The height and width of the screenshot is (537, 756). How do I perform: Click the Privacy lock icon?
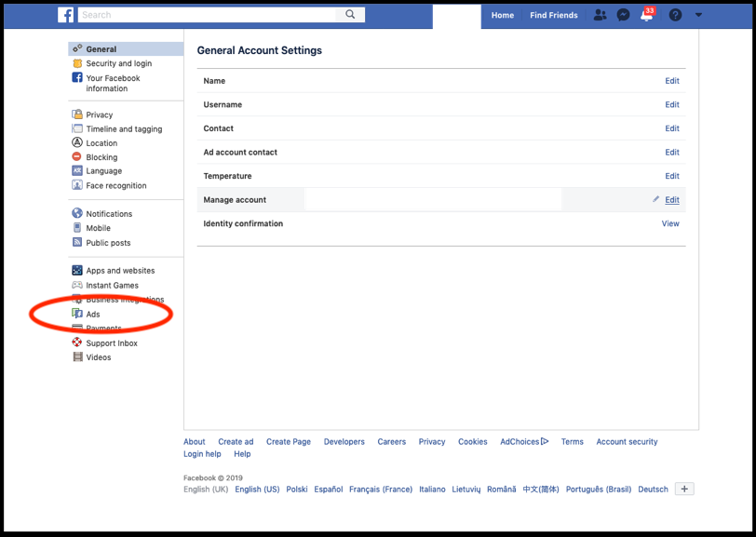tap(77, 114)
